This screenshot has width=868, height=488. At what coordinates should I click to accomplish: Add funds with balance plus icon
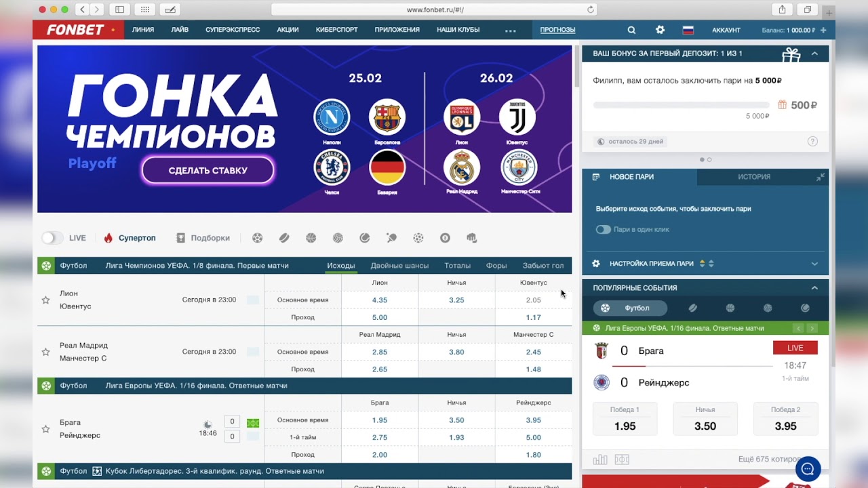823,30
